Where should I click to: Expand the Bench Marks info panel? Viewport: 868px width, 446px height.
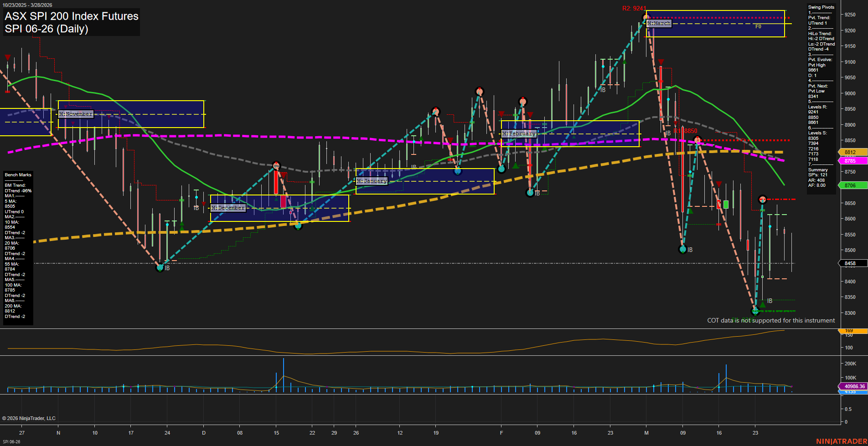pos(18,174)
